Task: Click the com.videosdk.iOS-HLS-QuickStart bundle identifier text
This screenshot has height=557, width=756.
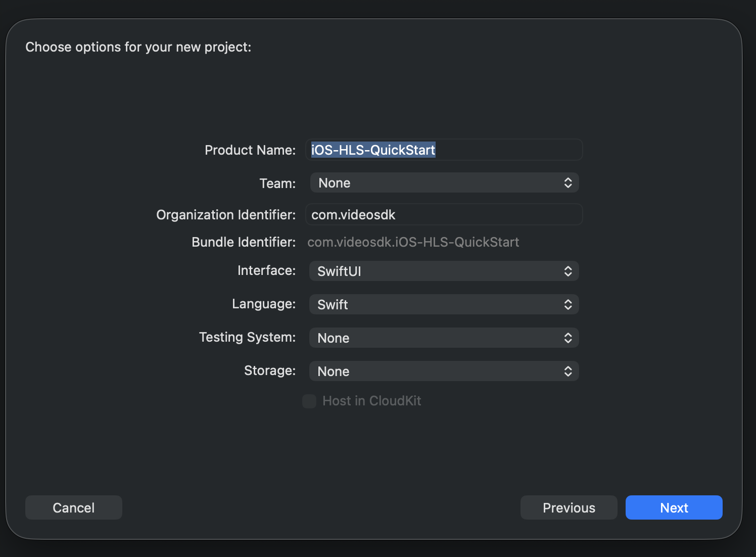Action: [413, 243]
